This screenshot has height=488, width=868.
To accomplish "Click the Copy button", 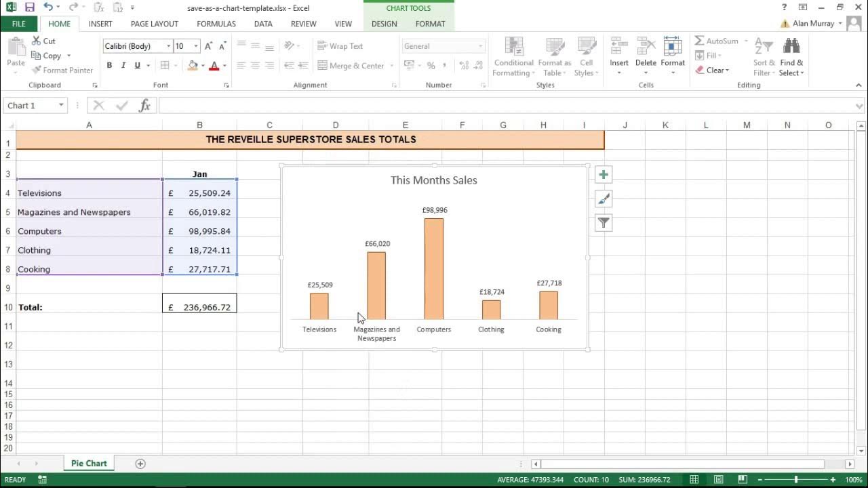I will pyautogui.click(x=47, y=56).
